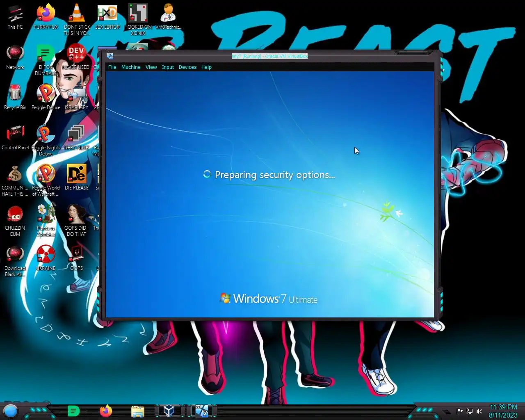Select the DEEZ NUTZ shortcut
The width and height of the screenshot is (525, 420).
pos(77,137)
